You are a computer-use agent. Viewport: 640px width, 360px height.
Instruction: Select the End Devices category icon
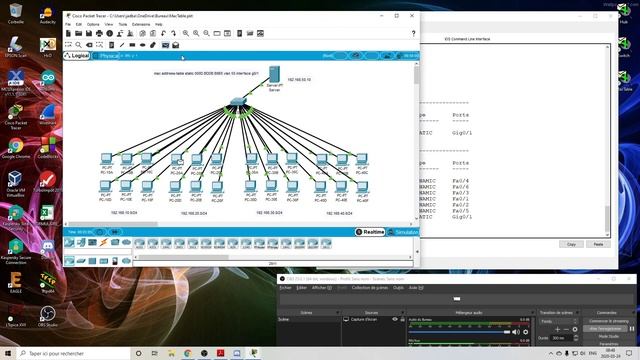81,243
